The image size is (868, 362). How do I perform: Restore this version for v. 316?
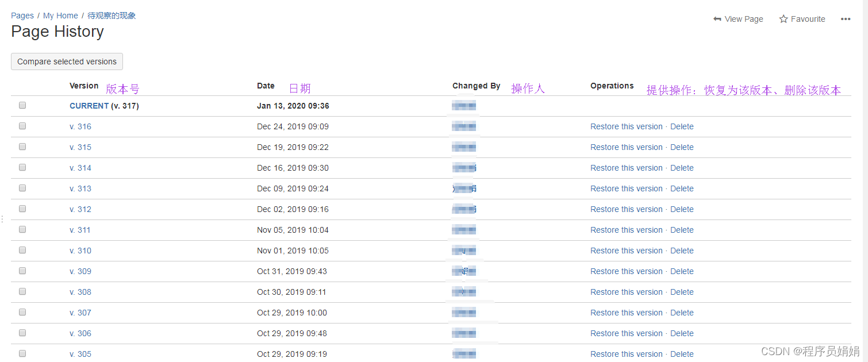627,126
